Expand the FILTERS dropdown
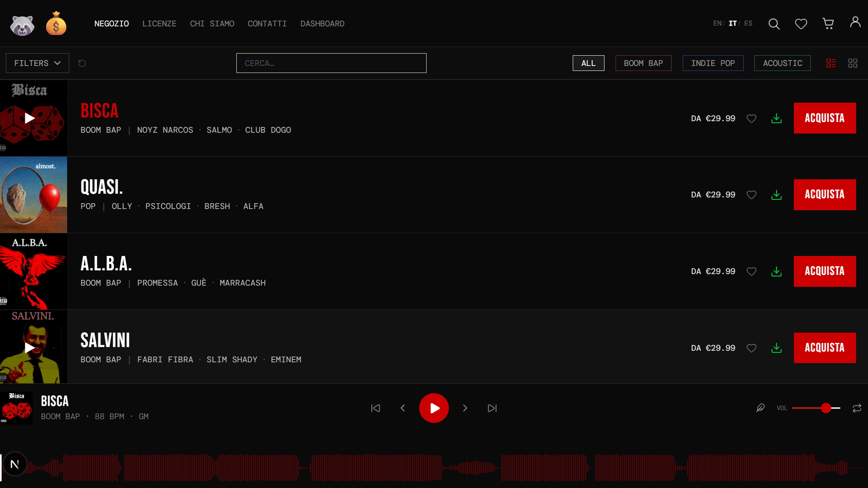Image resolution: width=868 pixels, height=488 pixels. pyautogui.click(x=37, y=63)
